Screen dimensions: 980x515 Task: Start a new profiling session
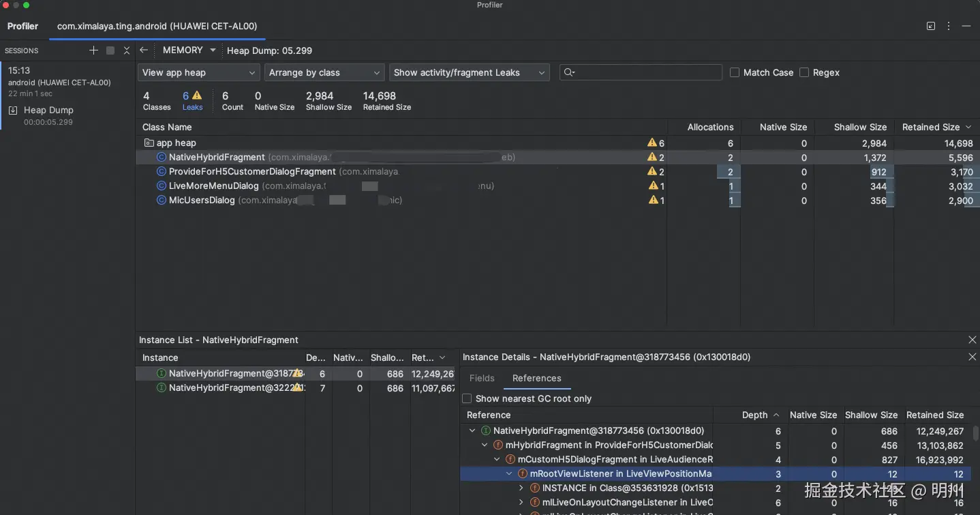tap(94, 50)
